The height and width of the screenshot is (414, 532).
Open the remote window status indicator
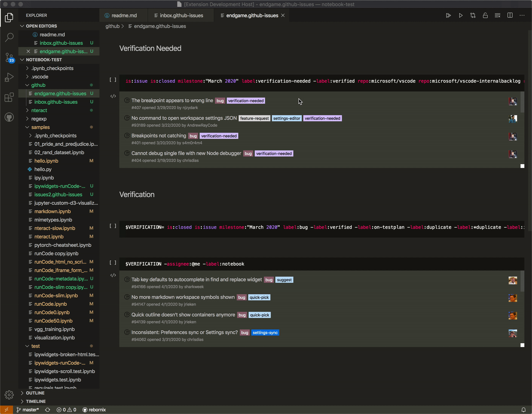(x=6, y=410)
